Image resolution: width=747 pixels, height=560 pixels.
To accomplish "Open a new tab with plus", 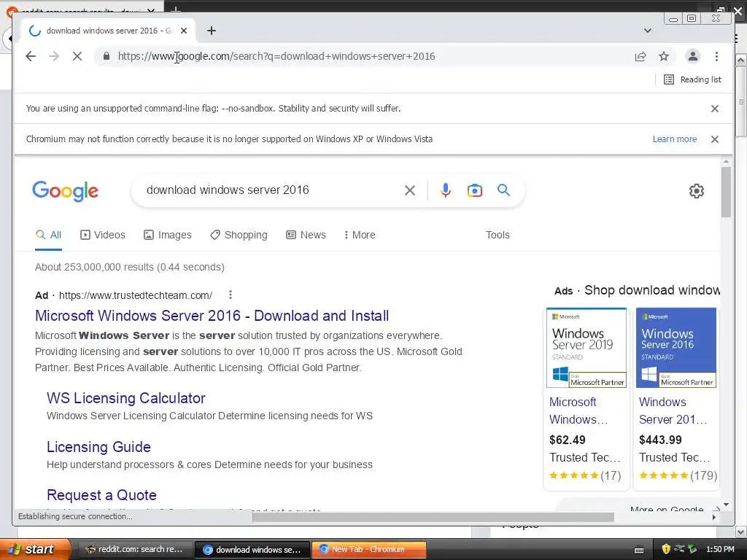I will (212, 31).
